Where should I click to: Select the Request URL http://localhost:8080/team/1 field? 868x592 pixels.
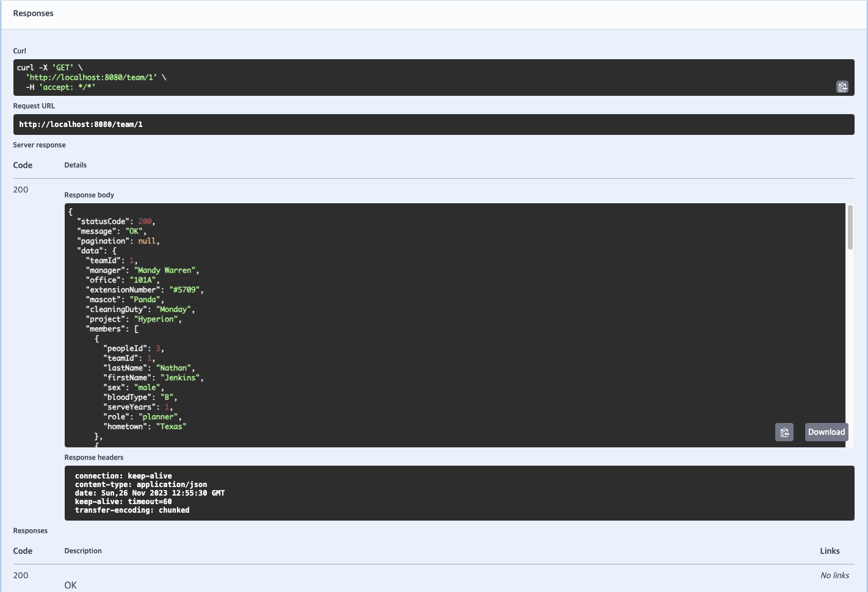433,125
